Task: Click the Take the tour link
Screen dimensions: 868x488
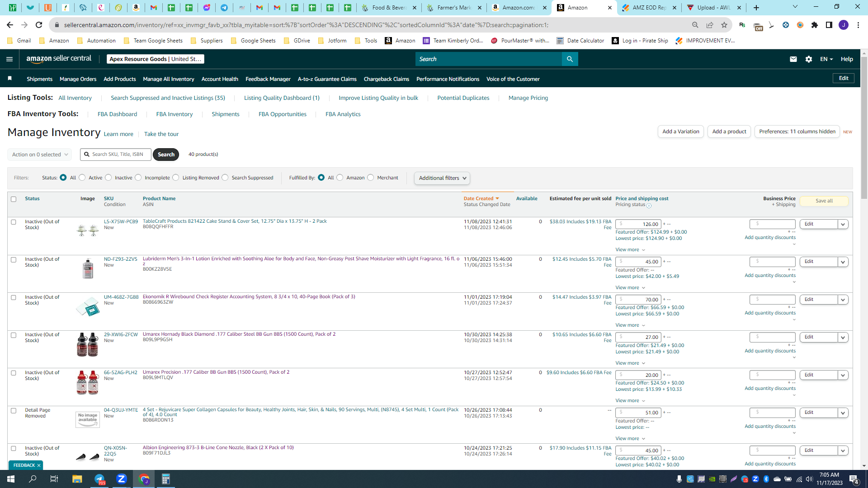Action: tap(161, 134)
